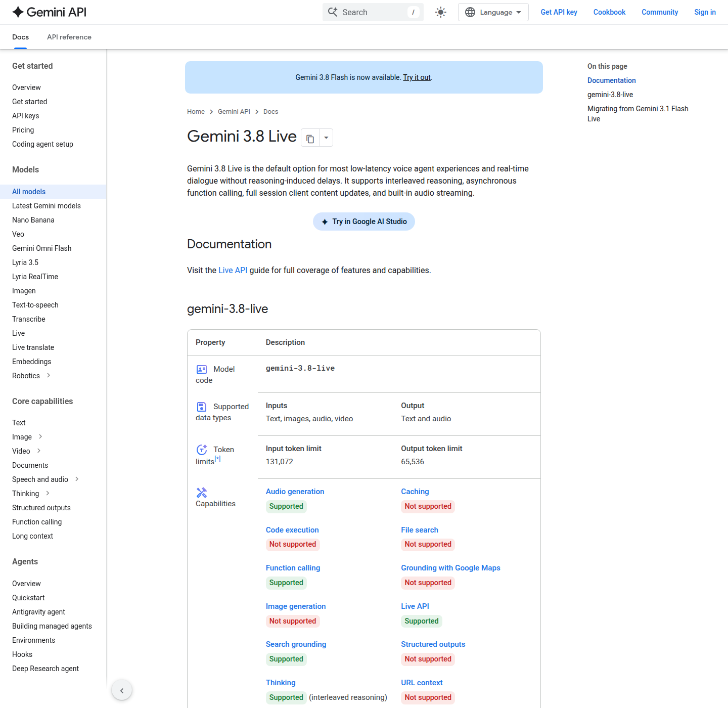Select All models in the sidebar
This screenshot has height=708, width=728.
click(x=53, y=192)
